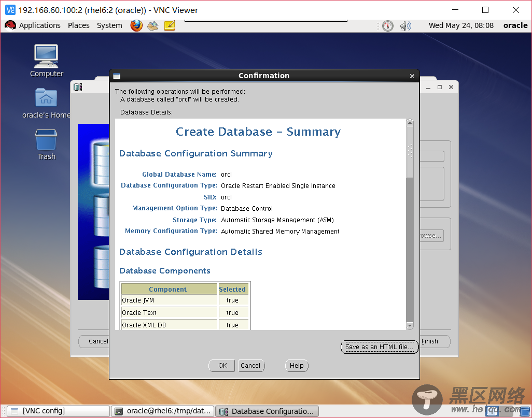Open the mail launcher icon in panel
This screenshot has width=532, height=418.
click(152, 25)
